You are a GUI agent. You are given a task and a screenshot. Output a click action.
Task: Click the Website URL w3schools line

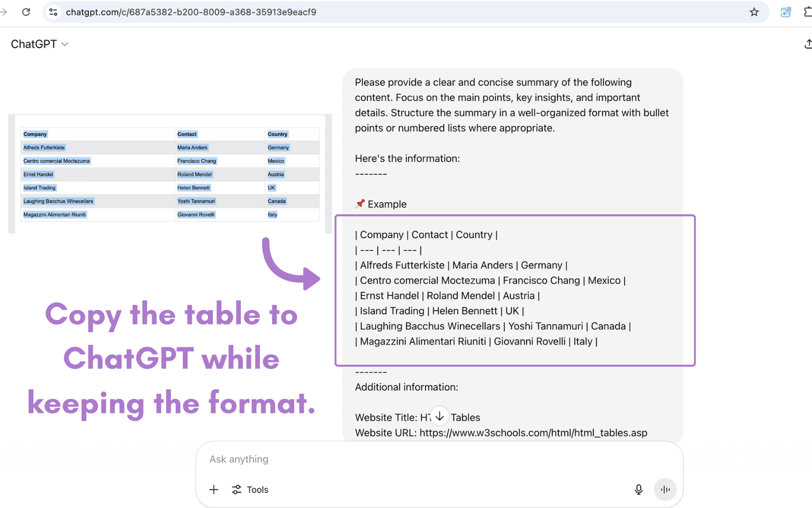coord(501,432)
